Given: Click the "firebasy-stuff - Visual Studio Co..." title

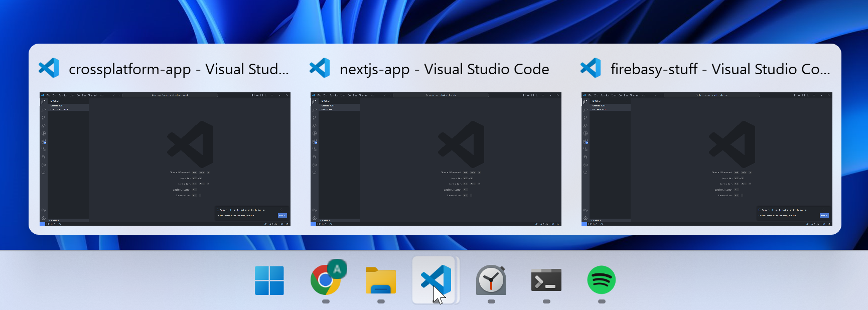Looking at the screenshot, I should [720, 69].
